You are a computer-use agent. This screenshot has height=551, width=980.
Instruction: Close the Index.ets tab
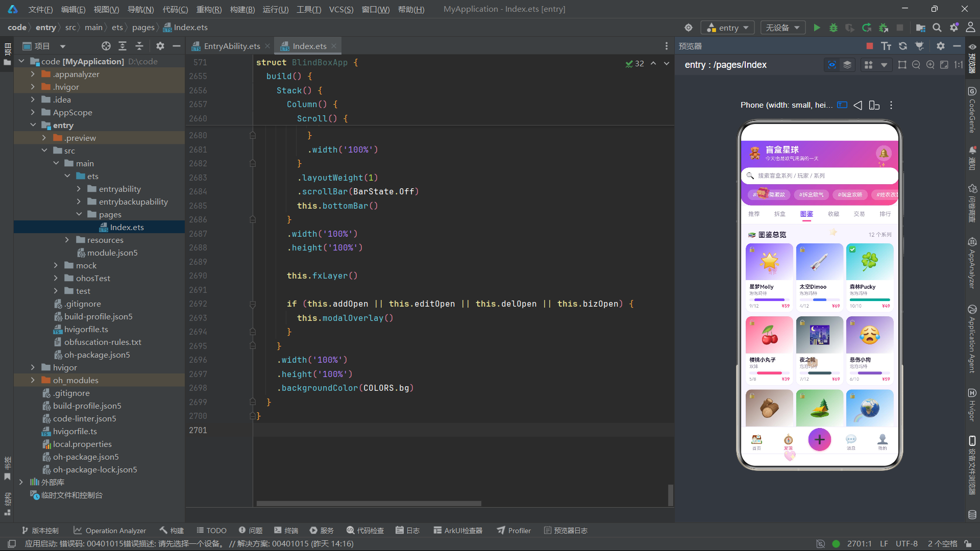334,46
